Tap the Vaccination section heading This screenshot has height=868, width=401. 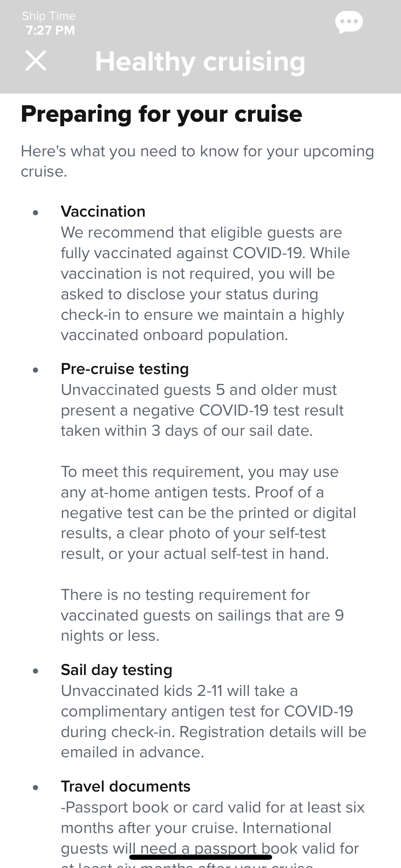click(103, 211)
